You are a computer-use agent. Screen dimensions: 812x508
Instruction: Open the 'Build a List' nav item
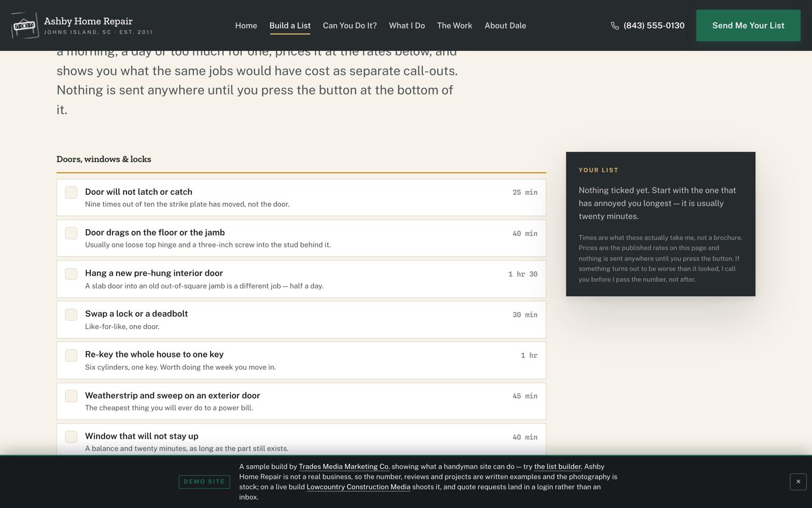(x=290, y=25)
